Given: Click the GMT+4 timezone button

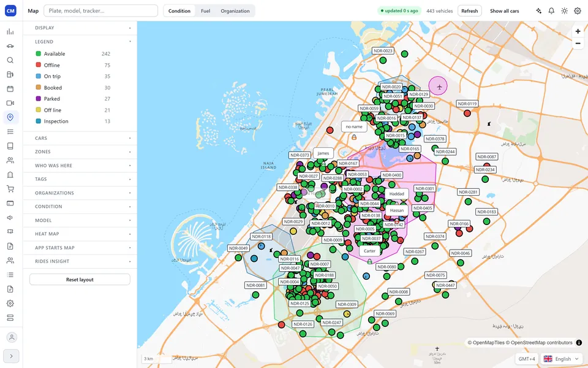Looking at the screenshot, I should (527, 359).
